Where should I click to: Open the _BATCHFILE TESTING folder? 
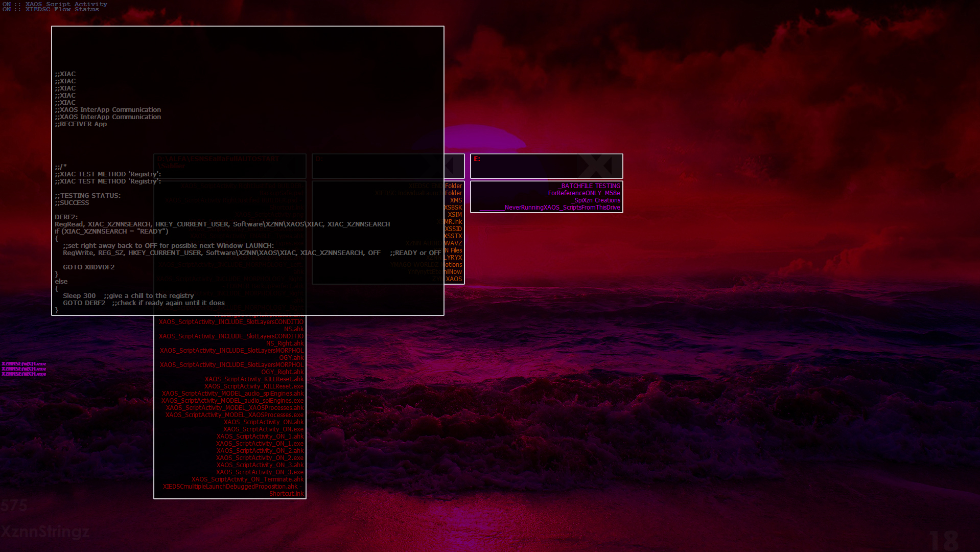[589, 186]
